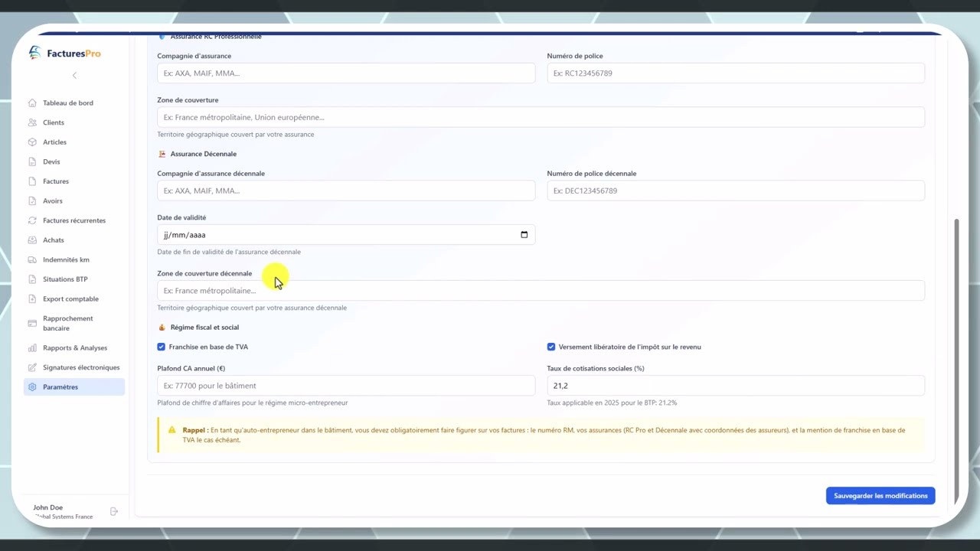
Task: Click the Régime fiscal et social heading
Action: pos(204,328)
